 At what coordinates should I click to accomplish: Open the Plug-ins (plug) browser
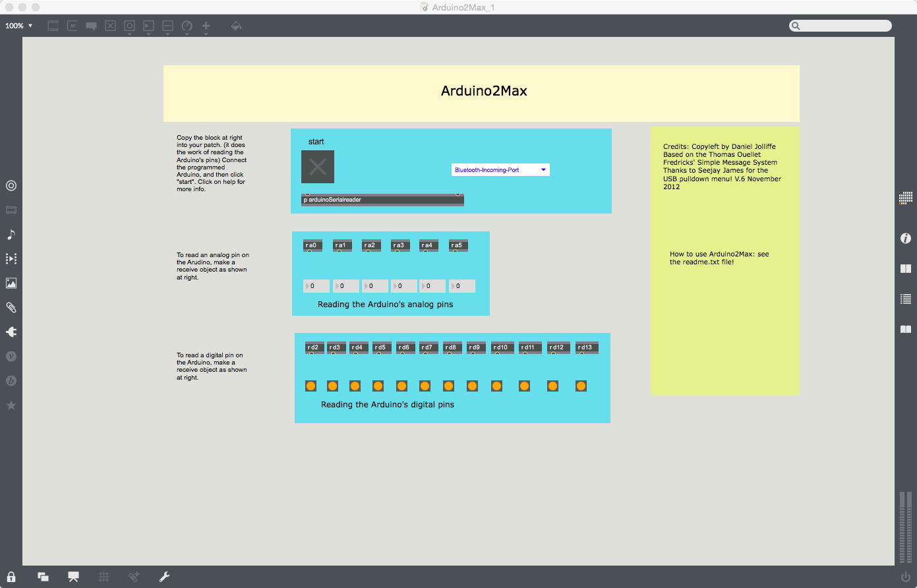pyautogui.click(x=11, y=332)
